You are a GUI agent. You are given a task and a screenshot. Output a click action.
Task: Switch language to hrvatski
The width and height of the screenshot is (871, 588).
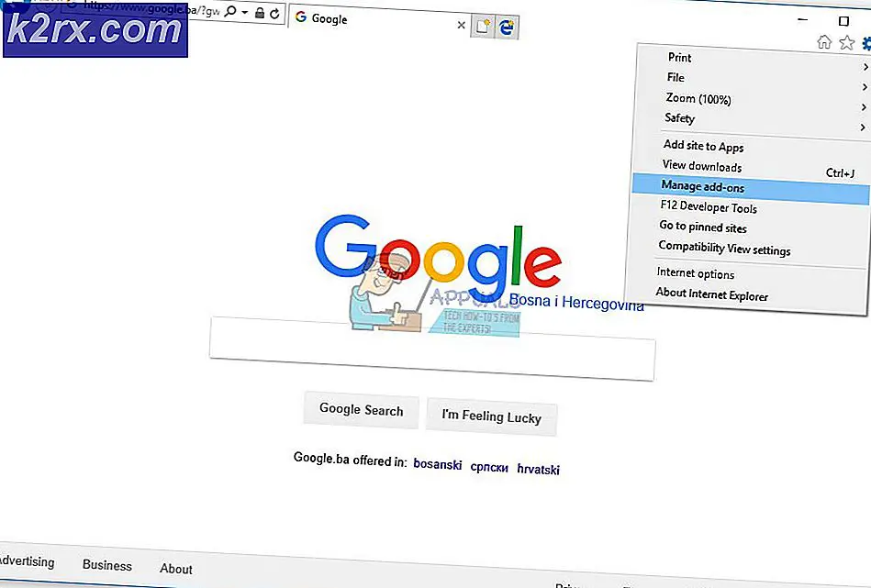click(538, 470)
